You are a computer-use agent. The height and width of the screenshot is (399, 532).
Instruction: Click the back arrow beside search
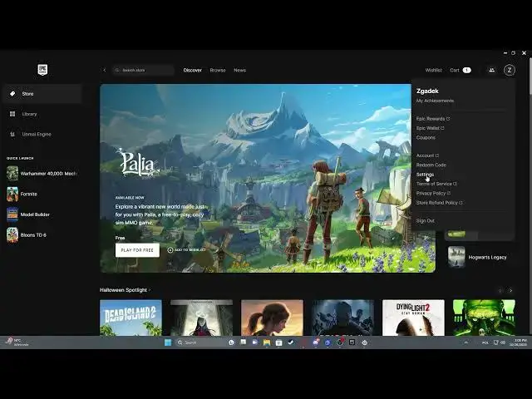[x=104, y=70]
